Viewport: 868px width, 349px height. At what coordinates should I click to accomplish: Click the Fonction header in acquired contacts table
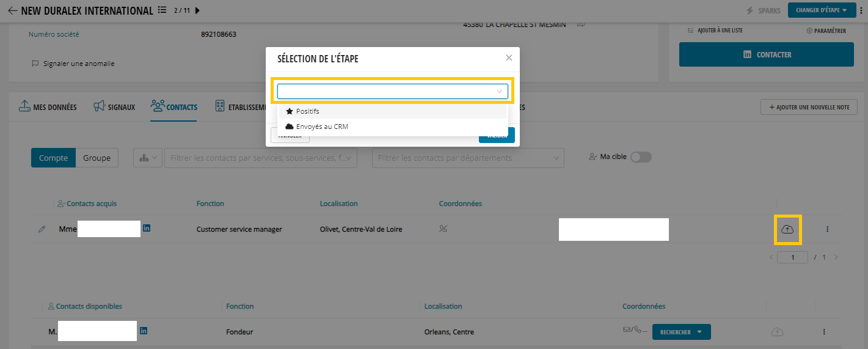pyautogui.click(x=210, y=204)
